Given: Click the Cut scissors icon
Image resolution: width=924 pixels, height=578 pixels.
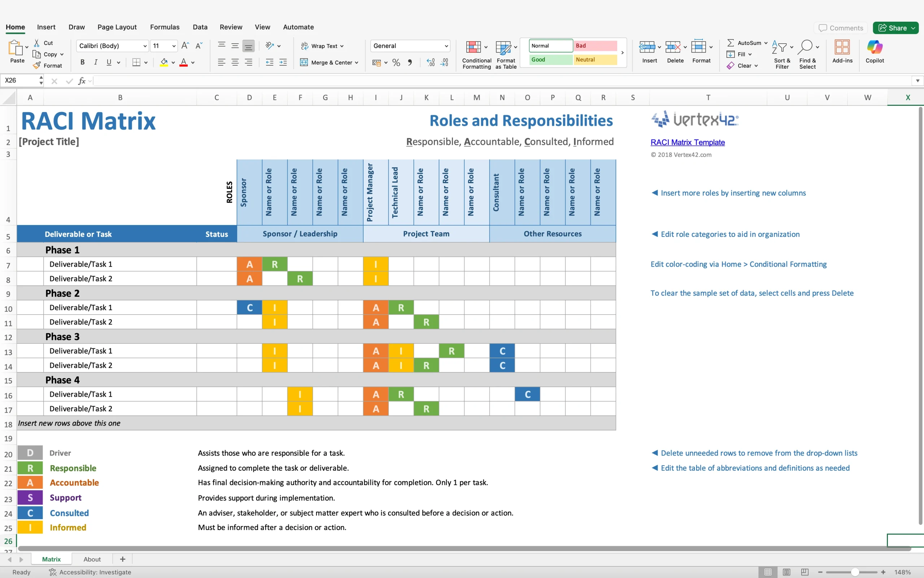Looking at the screenshot, I should (x=37, y=43).
